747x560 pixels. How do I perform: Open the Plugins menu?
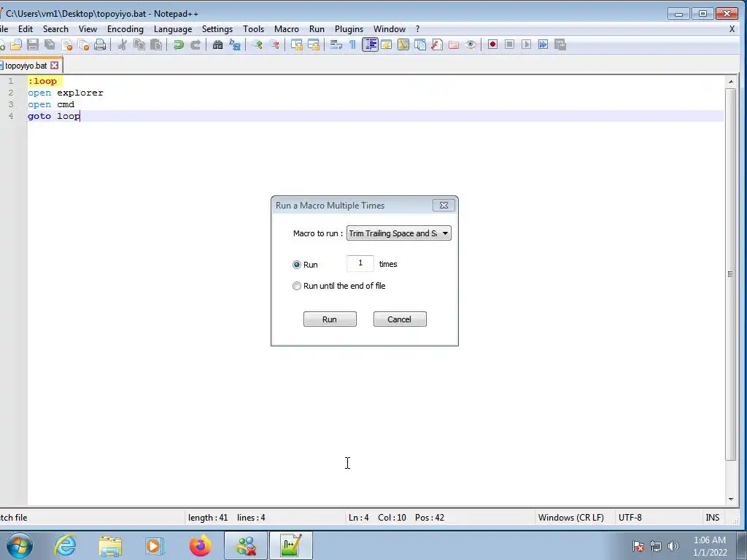[x=349, y=29]
